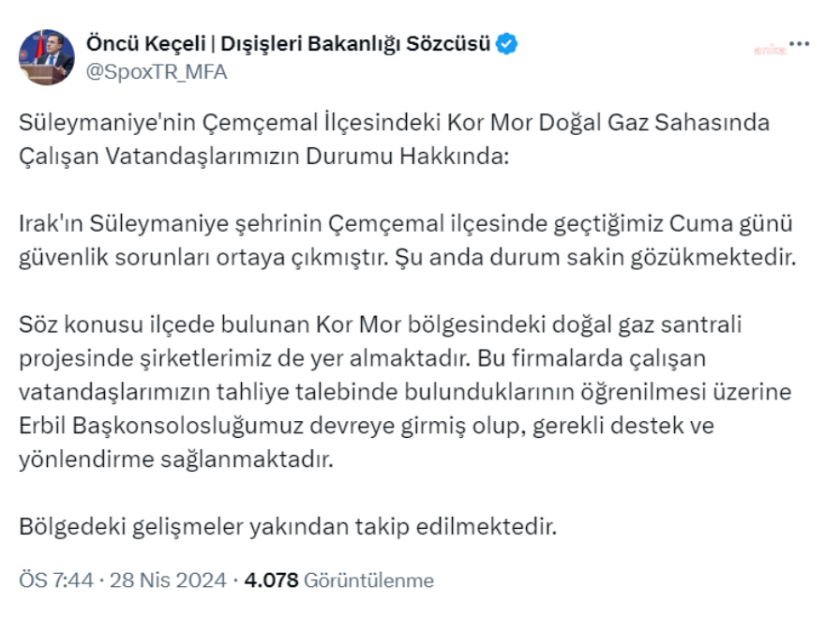Click the Görüntülenme label

tap(368, 580)
